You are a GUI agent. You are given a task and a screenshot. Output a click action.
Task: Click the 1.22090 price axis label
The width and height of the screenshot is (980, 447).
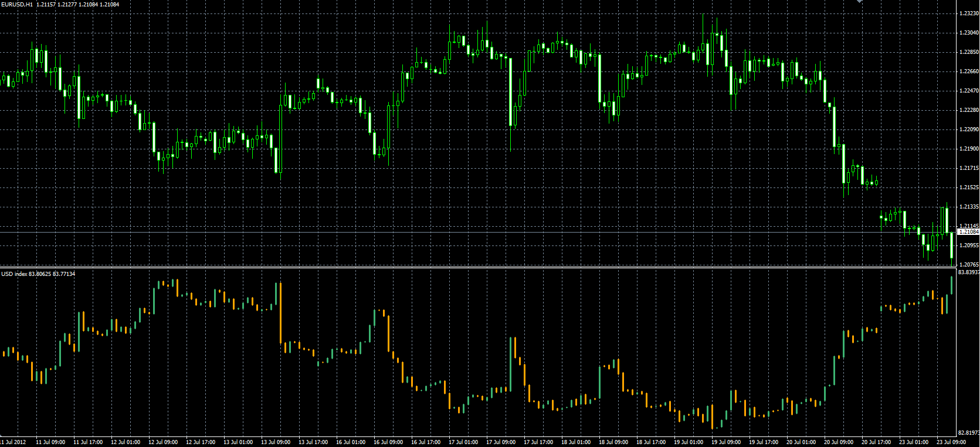pos(969,129)
